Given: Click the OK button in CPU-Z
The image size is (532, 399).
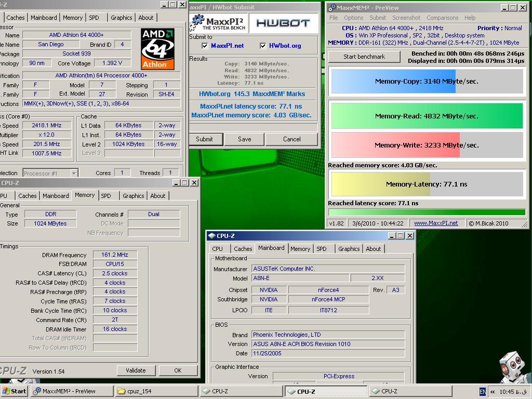Looking at the screenshot, I should pyautogui.click(x=178, y=370).
